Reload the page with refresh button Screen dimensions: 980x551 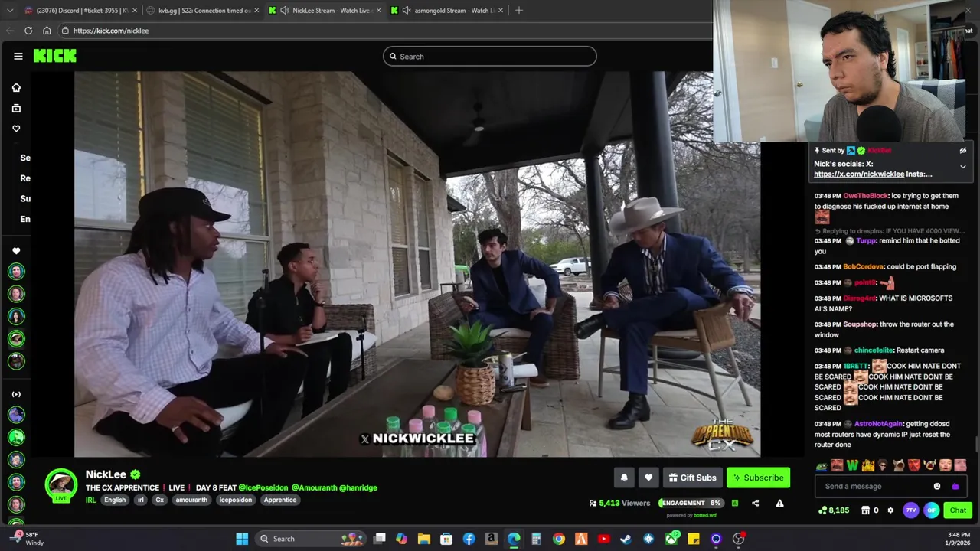click(28, 31)
